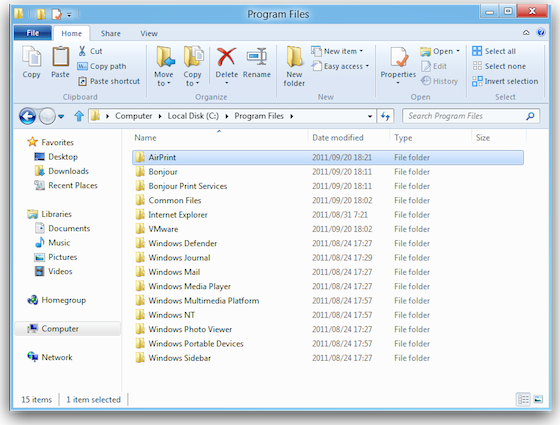This screenshot has width=560, height=425.
Task: Click the Edit button in Open group
Action: 434,66
